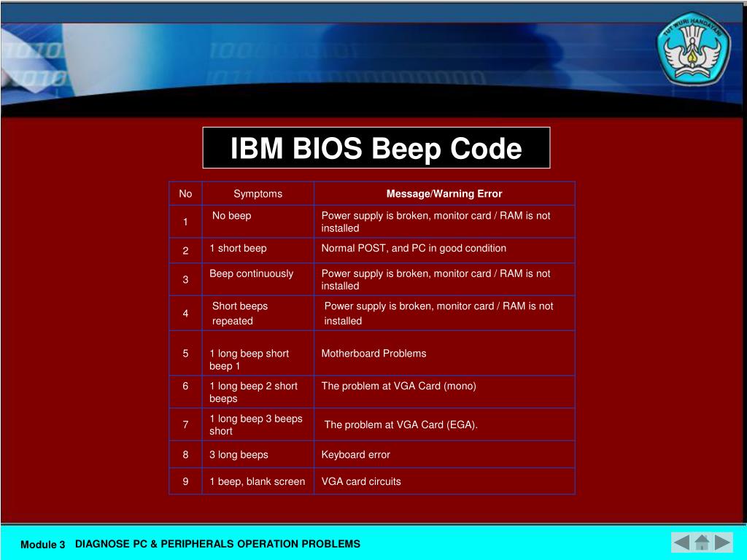Click the Tut Wuri Handayani emblem
Image resolution: width=747 pixels, height=560 pixels.
(x=693, y=49)
